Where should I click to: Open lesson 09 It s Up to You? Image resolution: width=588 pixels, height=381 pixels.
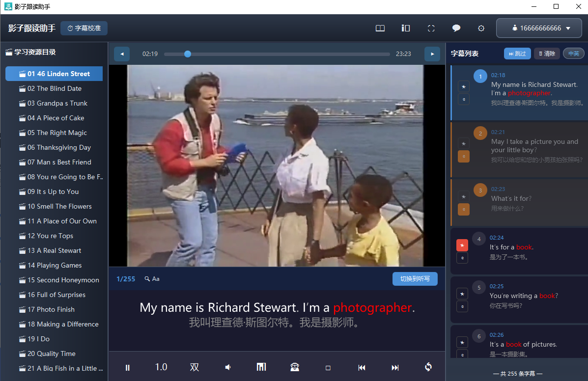[54, 191]
